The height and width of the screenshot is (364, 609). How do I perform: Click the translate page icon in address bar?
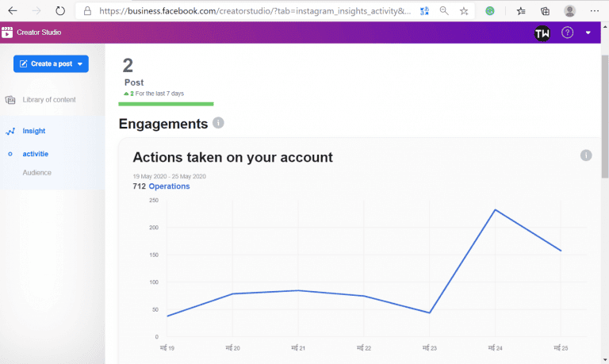pos(424,11)
